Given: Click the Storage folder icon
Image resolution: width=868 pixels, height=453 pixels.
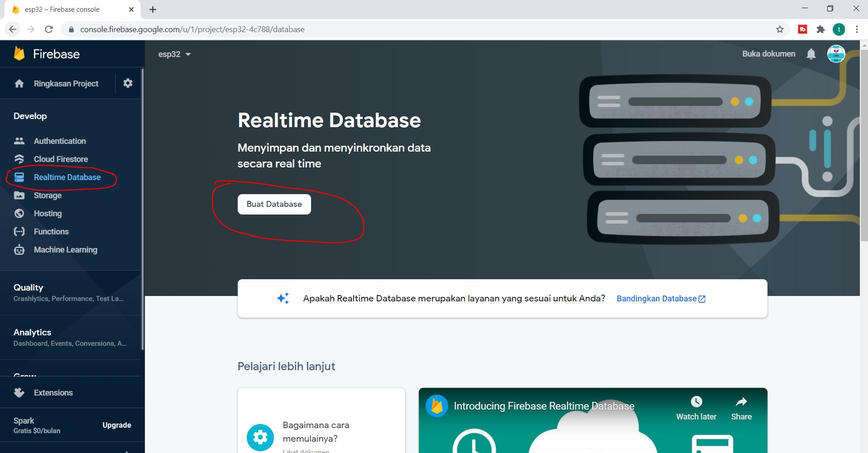Looking at the screenshot, I should (x=19, y=195).
